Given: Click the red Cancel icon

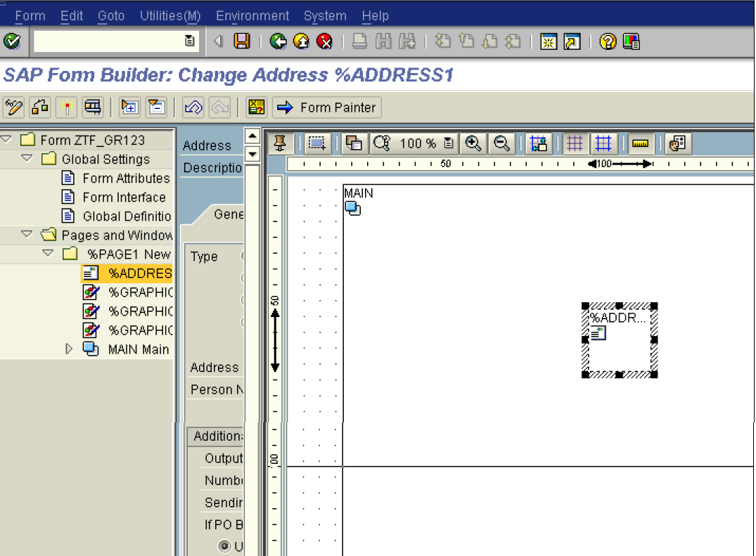Looking at the screenshot, I should coord(324,41).
